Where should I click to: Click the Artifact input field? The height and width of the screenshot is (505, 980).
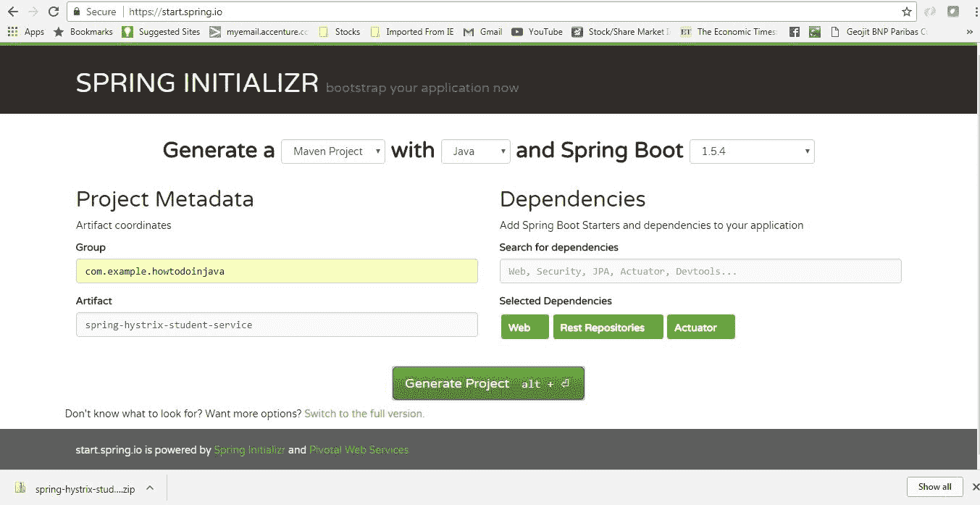coord(277,325)
